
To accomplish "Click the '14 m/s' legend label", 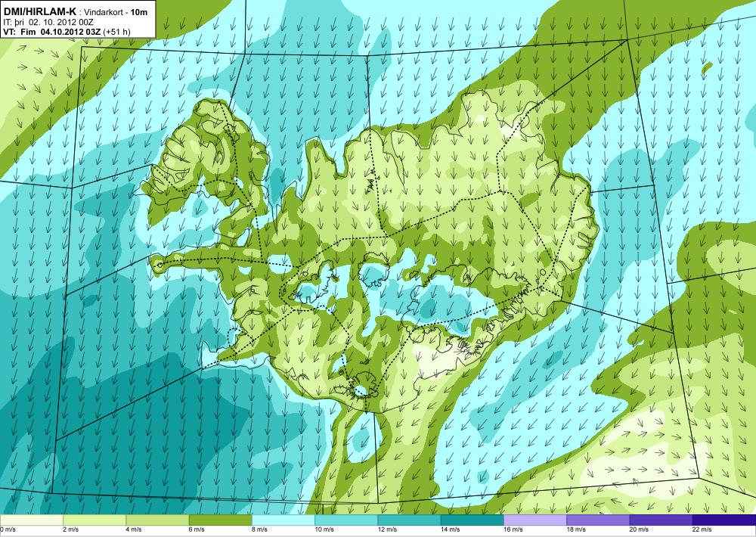I will 451,529.
